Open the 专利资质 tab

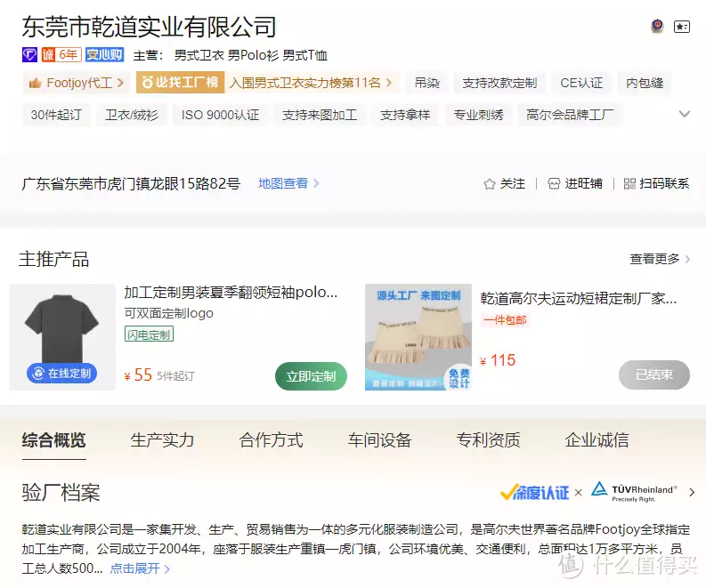[488, 439]
